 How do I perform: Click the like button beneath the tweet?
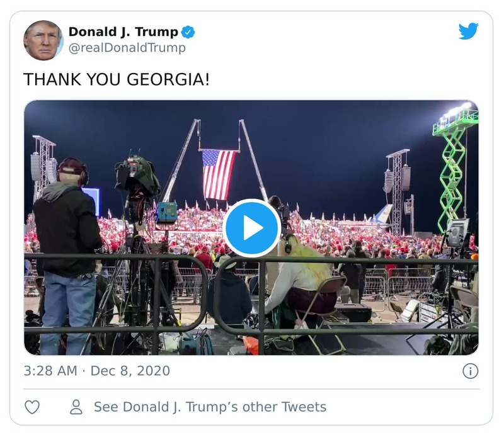pyautogui.click(x=32, y=407)
